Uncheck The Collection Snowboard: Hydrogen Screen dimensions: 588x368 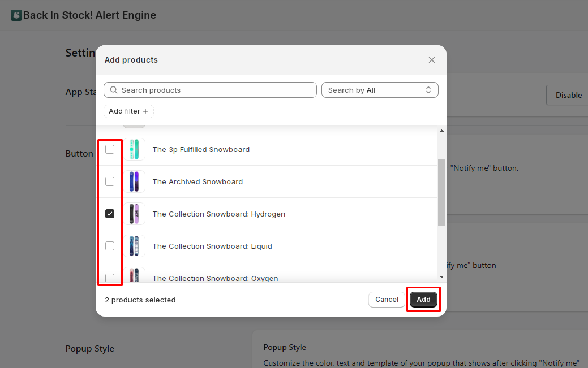pos(110,214)
